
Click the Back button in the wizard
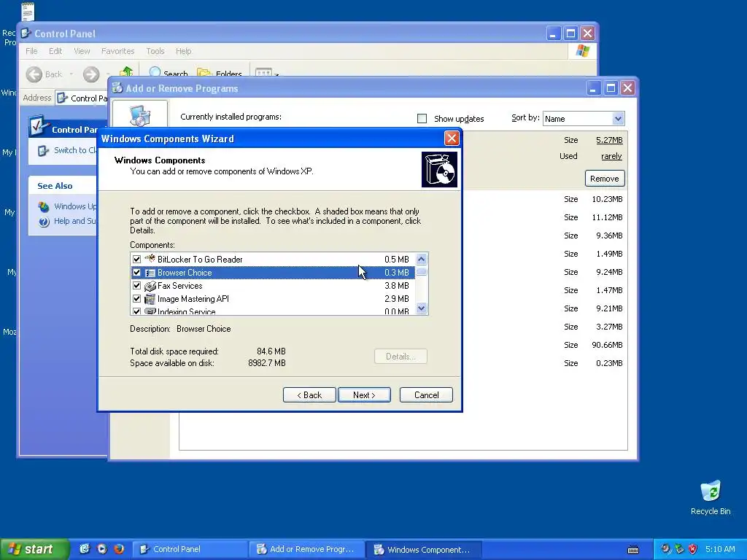tap(309, 394)
